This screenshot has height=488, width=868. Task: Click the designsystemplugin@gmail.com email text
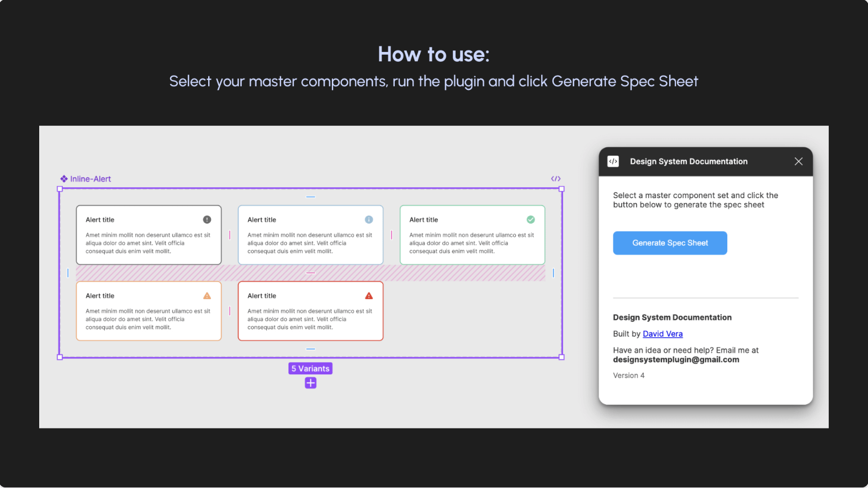tap(676, 360)
